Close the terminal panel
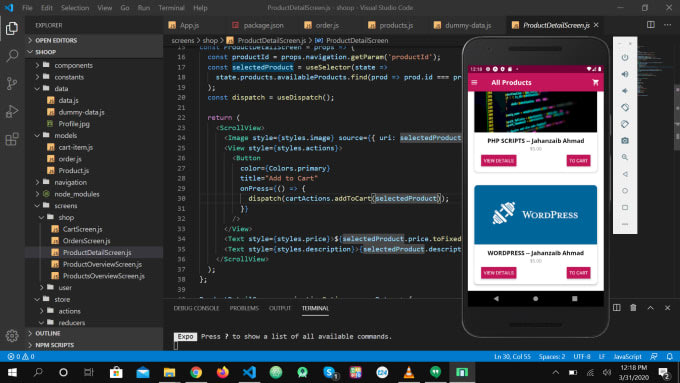 pyautogui.click(x=667, y=308)
